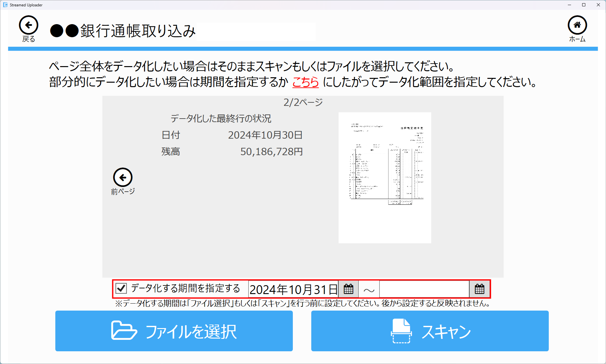
Task: Click the folder icon in ファイルを選択 button
Action: (x=124, y=331)
